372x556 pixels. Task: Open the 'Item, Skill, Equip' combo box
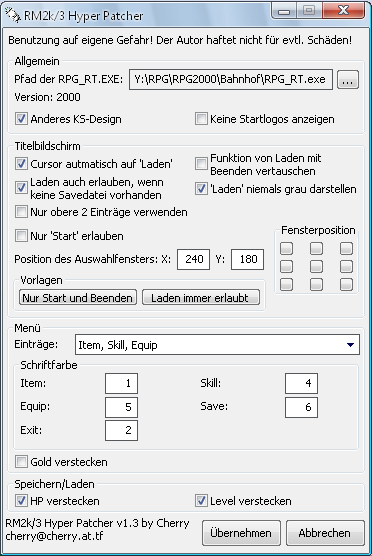pyautogui.click(x=217, y=345)
